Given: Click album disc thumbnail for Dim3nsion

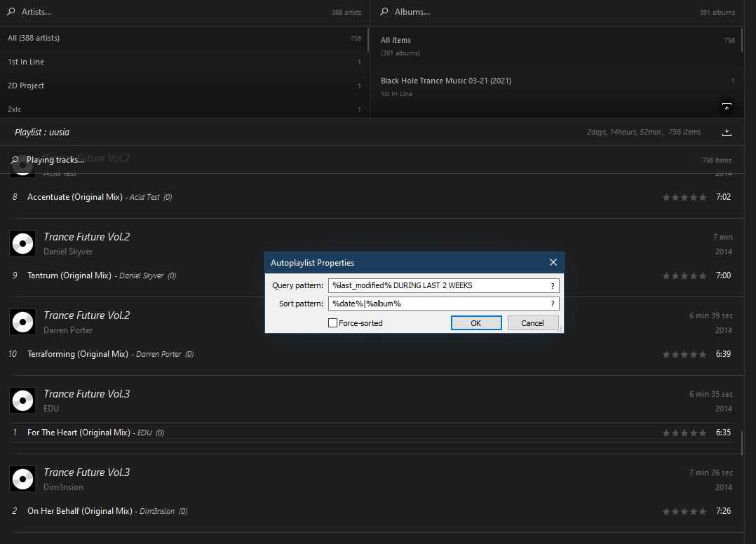Looking at the screenshot, I should pyautogui.click(x=22, y=479).
